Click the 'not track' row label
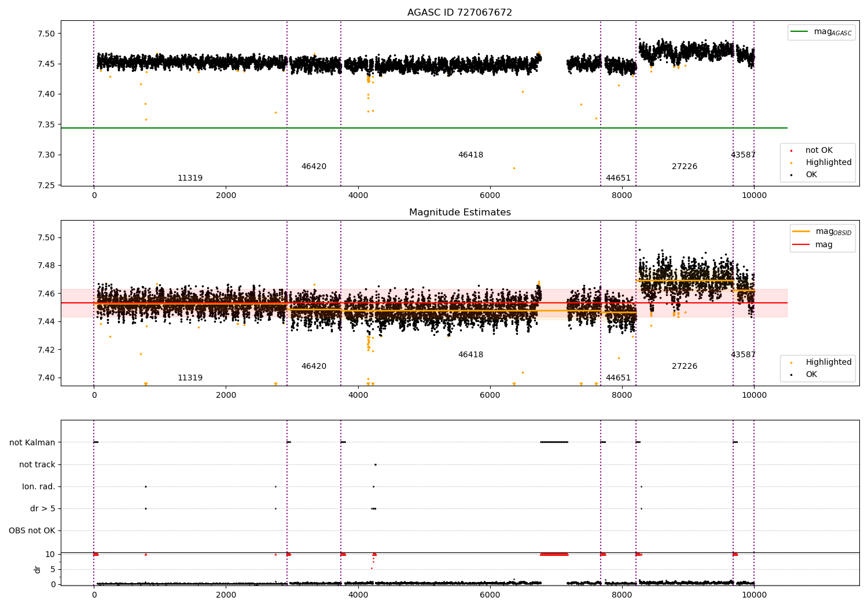 pyautogui.click(x=37, y=465)
